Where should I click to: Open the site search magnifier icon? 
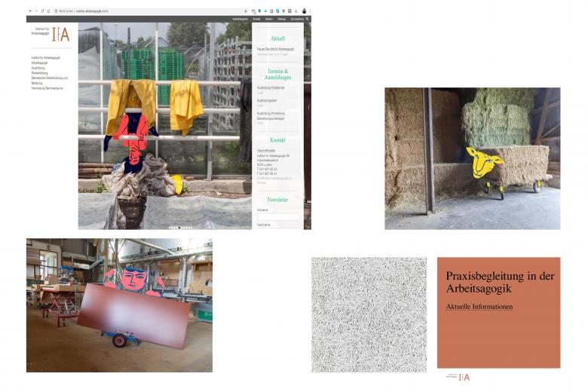pyautogui.click(x=308, y=19)
